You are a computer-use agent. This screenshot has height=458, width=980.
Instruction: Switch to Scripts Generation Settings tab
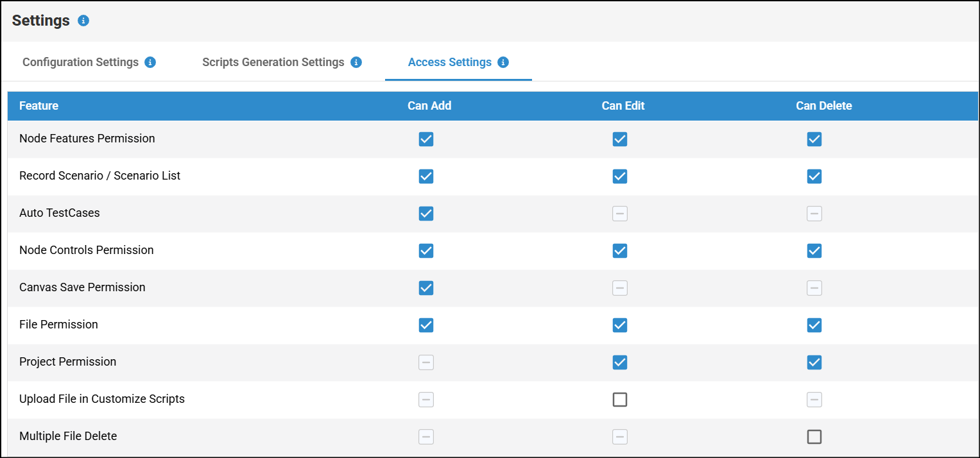273,62
